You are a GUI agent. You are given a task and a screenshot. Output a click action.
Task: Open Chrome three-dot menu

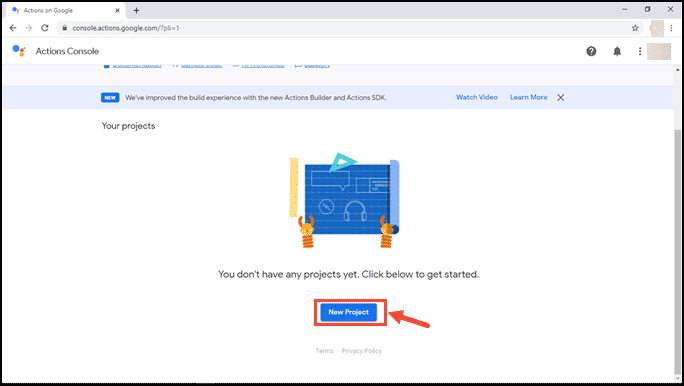(x=671, y=28)
